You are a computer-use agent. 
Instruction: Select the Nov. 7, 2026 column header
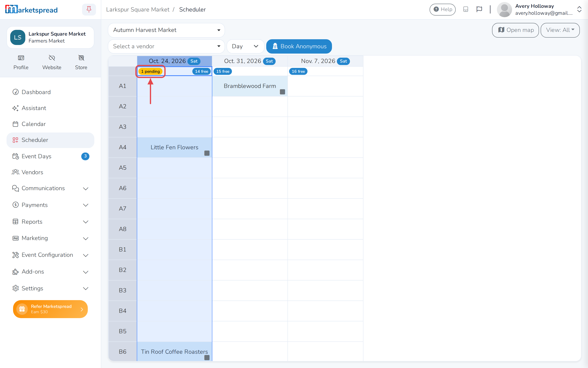(x=325, y=61)
